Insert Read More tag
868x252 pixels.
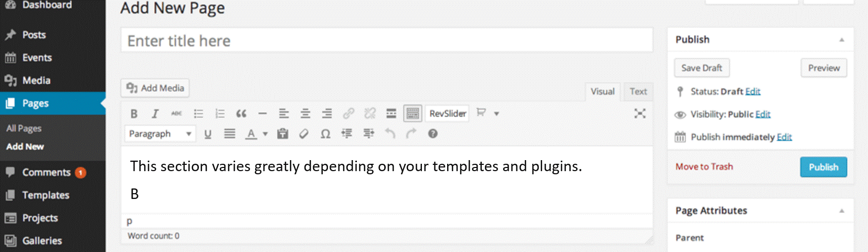[x=391, y=113]
